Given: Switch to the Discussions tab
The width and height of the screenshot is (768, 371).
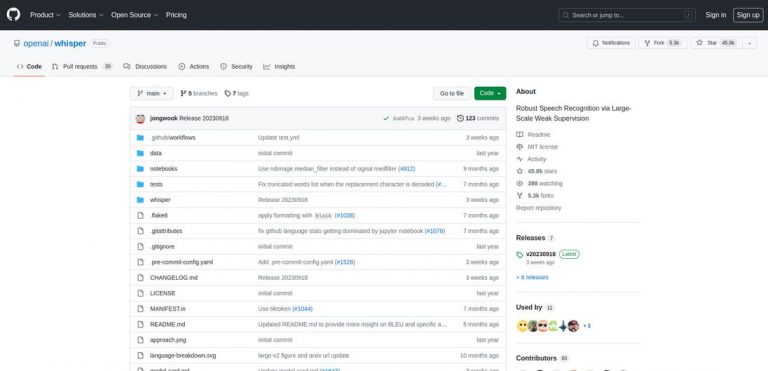Looking at the screenshot, I should (145, 67).
